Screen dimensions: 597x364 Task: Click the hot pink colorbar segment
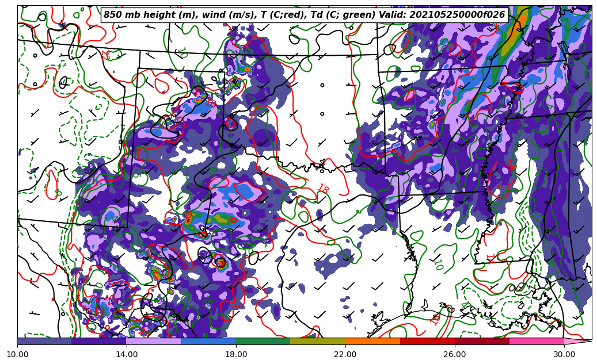[x=537, y=341]
